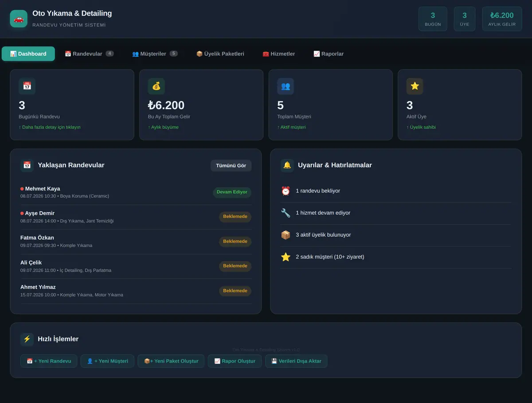Click the Devam Ediyor status badge

coord(232,192)
